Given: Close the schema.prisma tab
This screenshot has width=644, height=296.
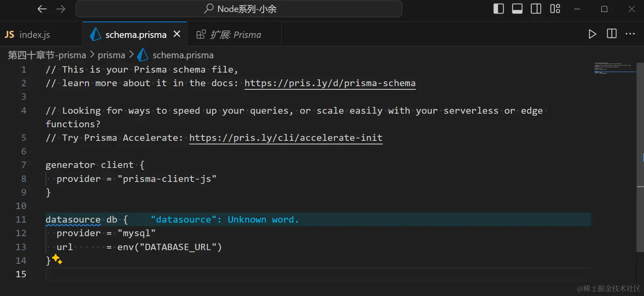Looking at the screenshot, I should click(x=177, y=34).
